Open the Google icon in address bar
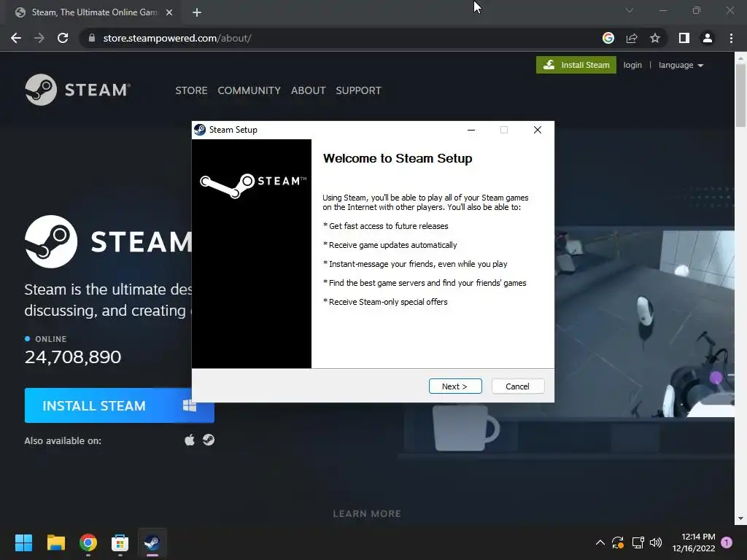Image resolution: width=747 pixels, height=560 pixels. [x=608, y=38]
